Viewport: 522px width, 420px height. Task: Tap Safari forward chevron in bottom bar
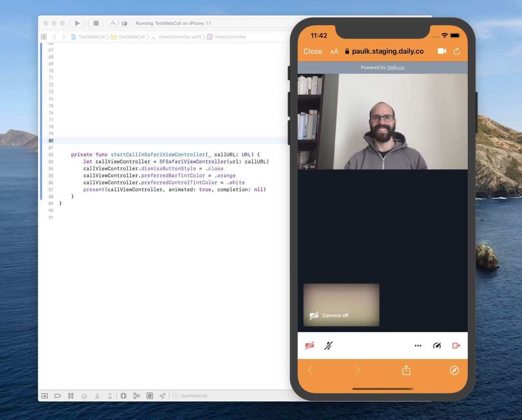358,370
